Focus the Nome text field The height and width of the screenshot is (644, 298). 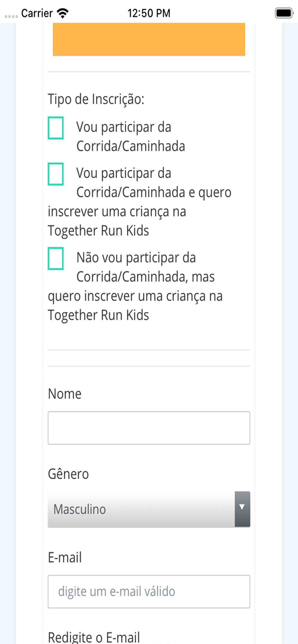(149, 428)
